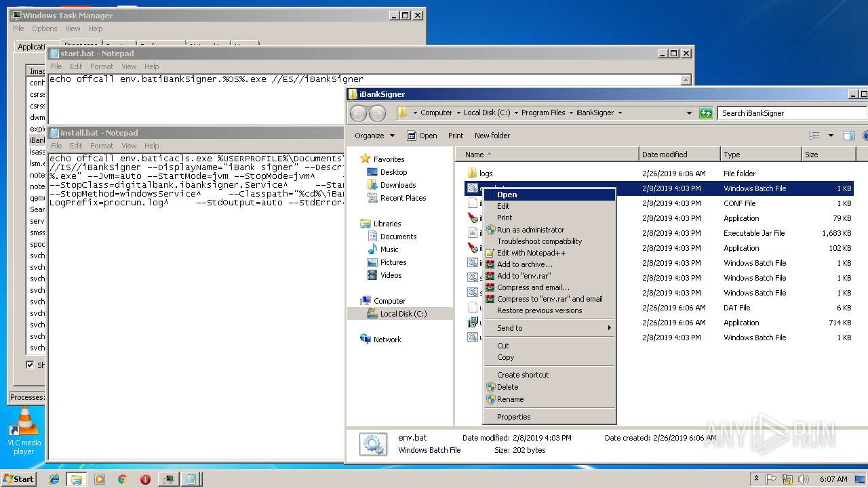This screenshot has width=868, height=488.
Task: Expand the view options dropdown arrow
Action: (831, 136)
